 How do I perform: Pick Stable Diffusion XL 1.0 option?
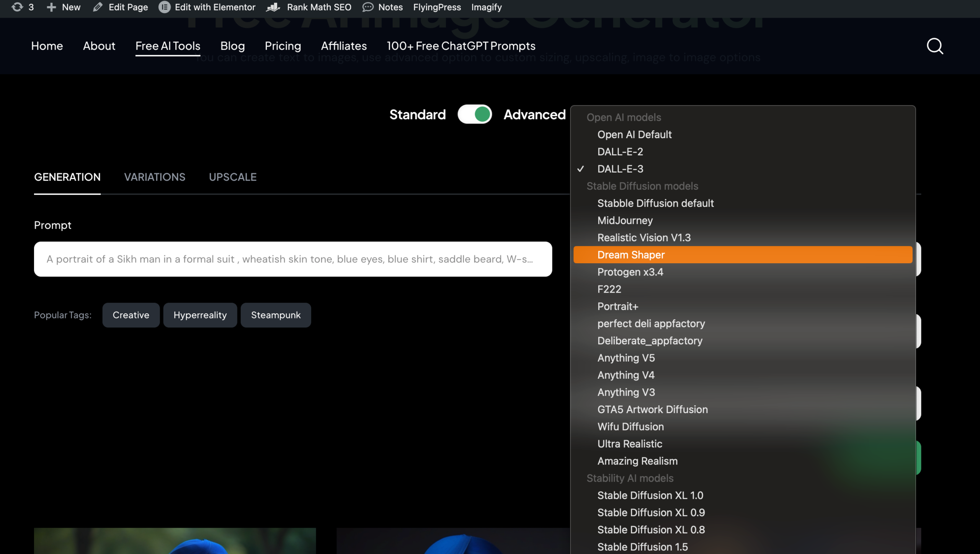(650, 495)
